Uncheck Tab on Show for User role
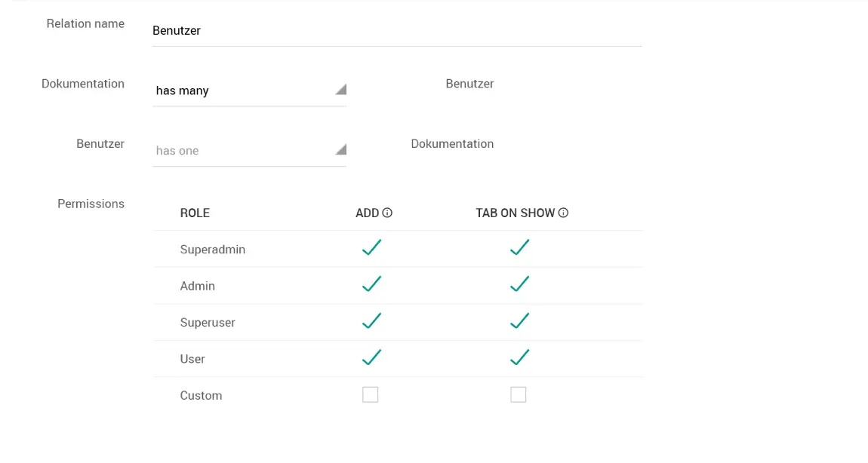Screen dimensions: 868x463 [x=519, y=358]
